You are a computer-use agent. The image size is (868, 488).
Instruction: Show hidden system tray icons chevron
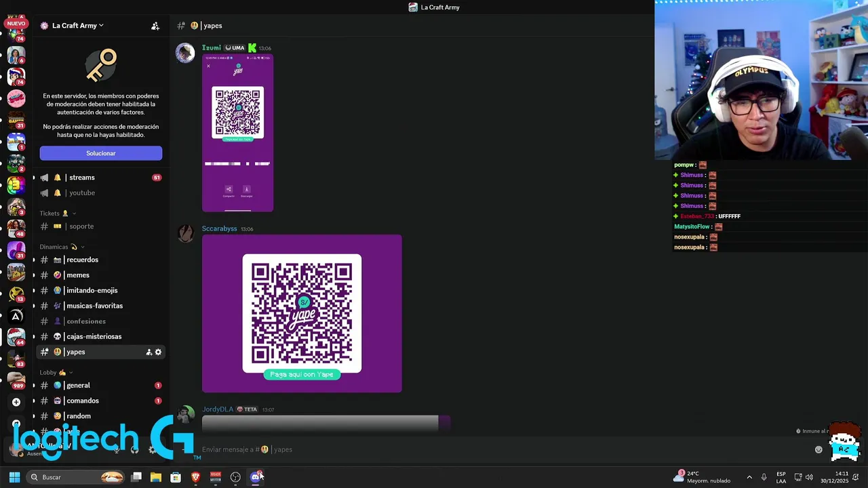pyautogui.click(x=749, y=477)
